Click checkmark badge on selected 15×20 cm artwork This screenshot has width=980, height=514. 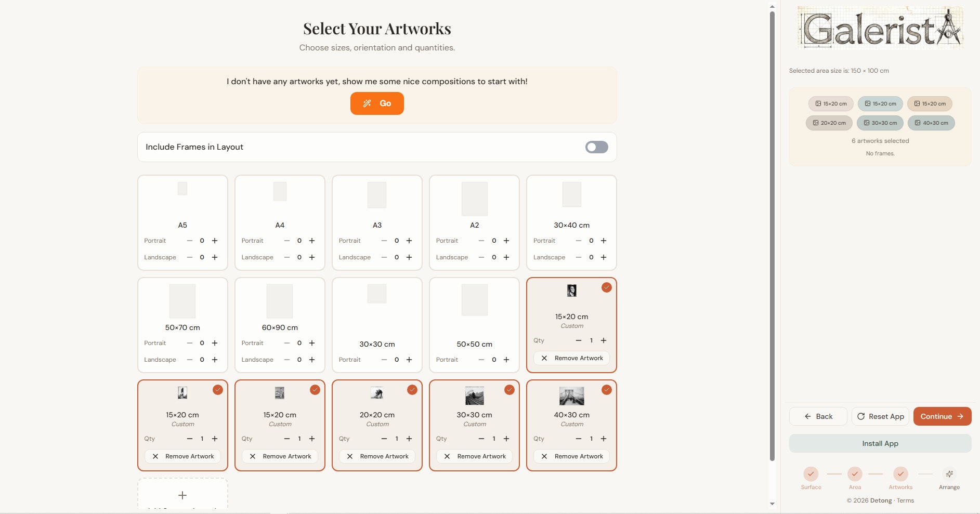(606, 287)
